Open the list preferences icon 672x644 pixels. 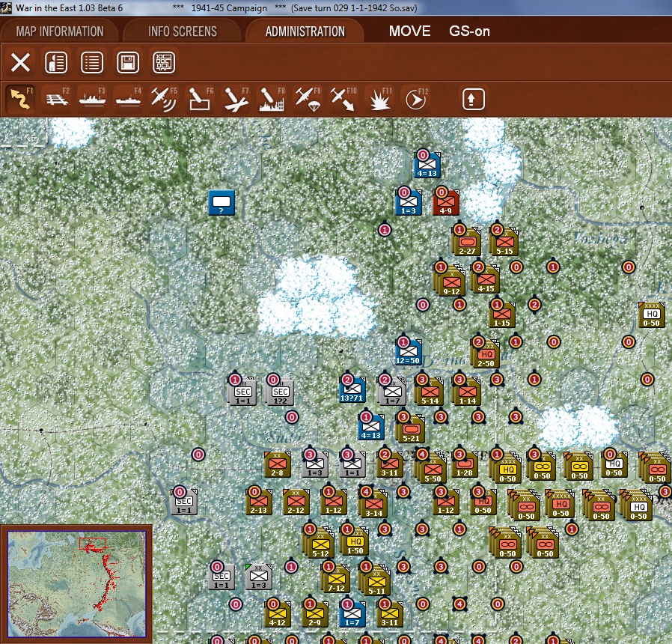(92, 63)
